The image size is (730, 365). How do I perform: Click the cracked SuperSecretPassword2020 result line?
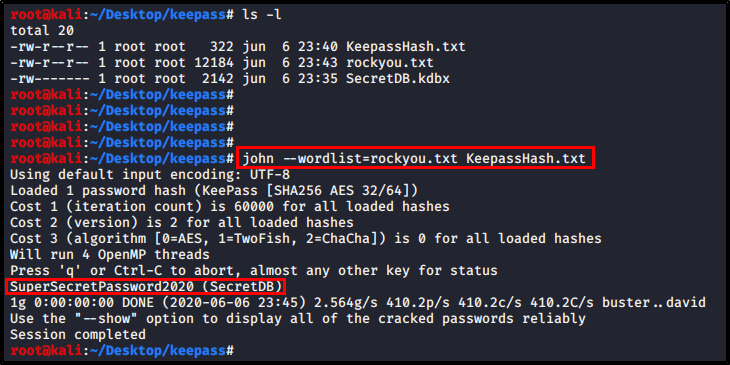(x=146, y=286)
